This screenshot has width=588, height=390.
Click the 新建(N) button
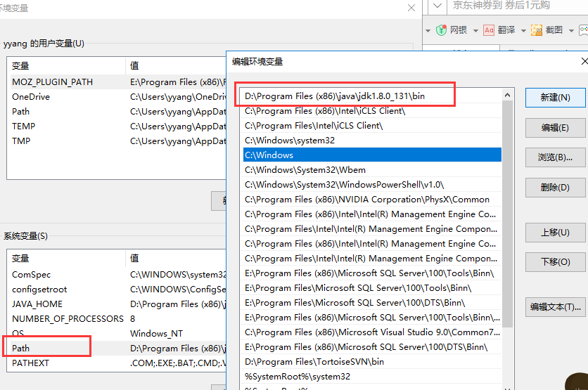coord(555,98)
